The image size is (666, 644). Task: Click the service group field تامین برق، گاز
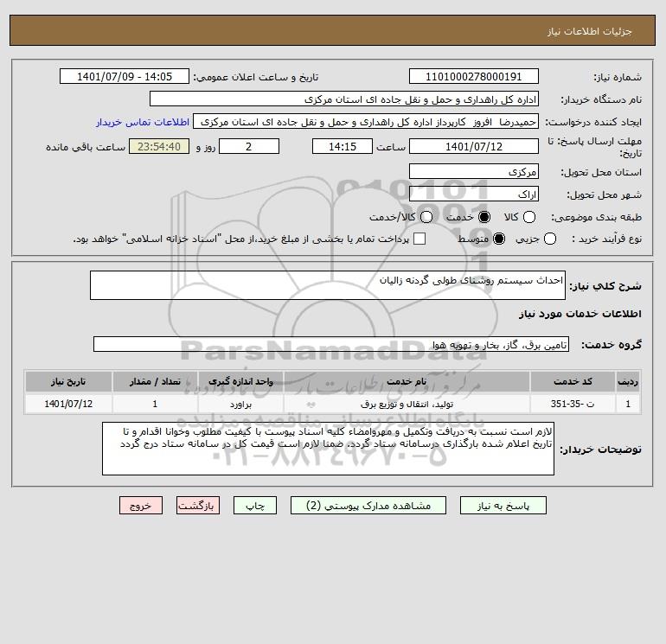click(331, 344)
